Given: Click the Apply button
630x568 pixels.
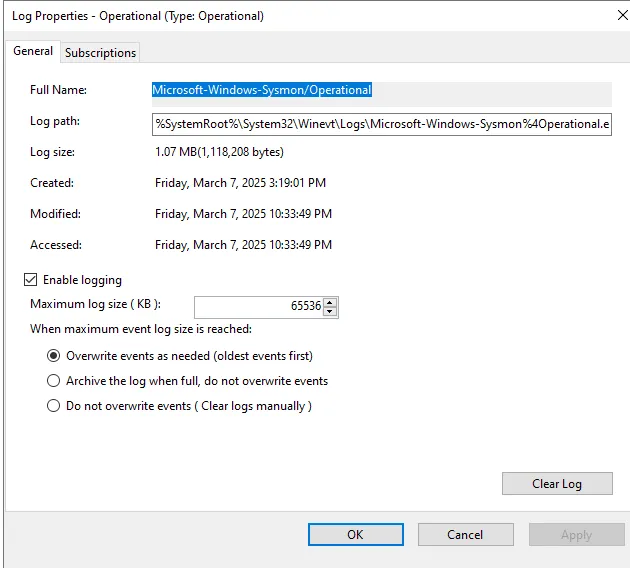Looking at the screenshot, I should tap(576, 535).
